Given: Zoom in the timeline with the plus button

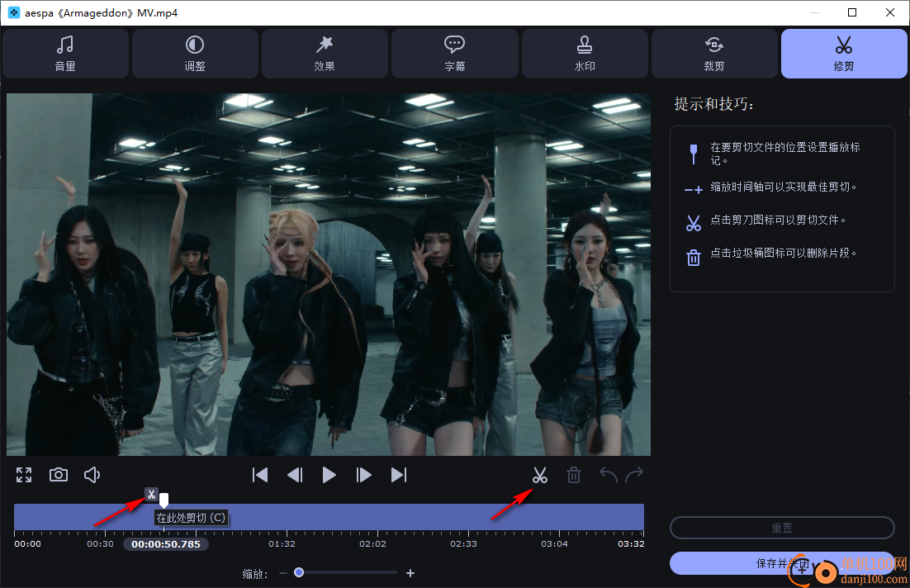Looking at the screenshot, I should 410,573.
